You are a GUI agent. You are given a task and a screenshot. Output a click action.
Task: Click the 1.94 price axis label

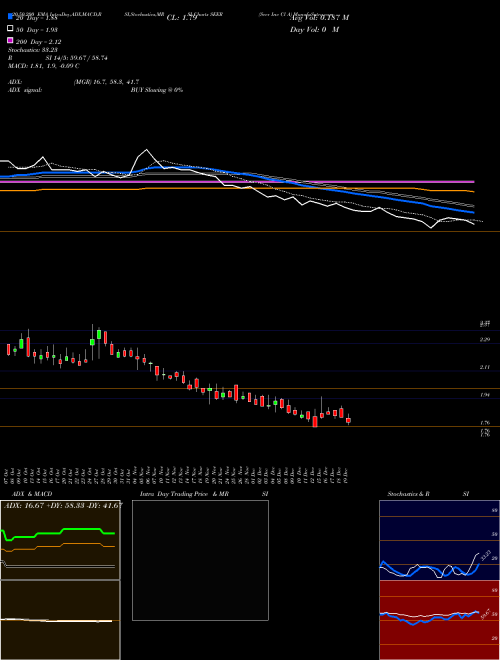pyautogui.click(x=484, y=395)
